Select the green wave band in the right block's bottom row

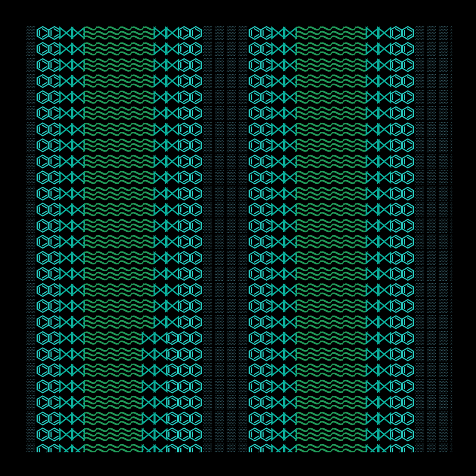click(x=331, y=448)
